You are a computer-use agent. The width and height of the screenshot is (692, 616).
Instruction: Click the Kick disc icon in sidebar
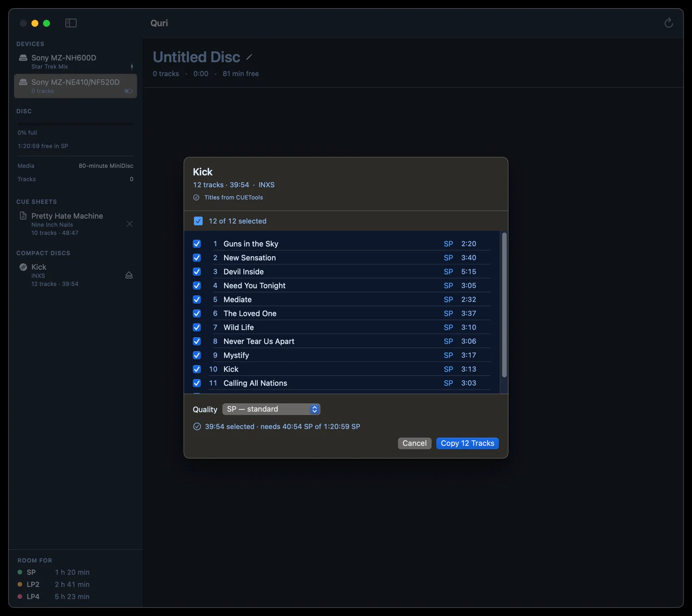[x=23, y=267]
